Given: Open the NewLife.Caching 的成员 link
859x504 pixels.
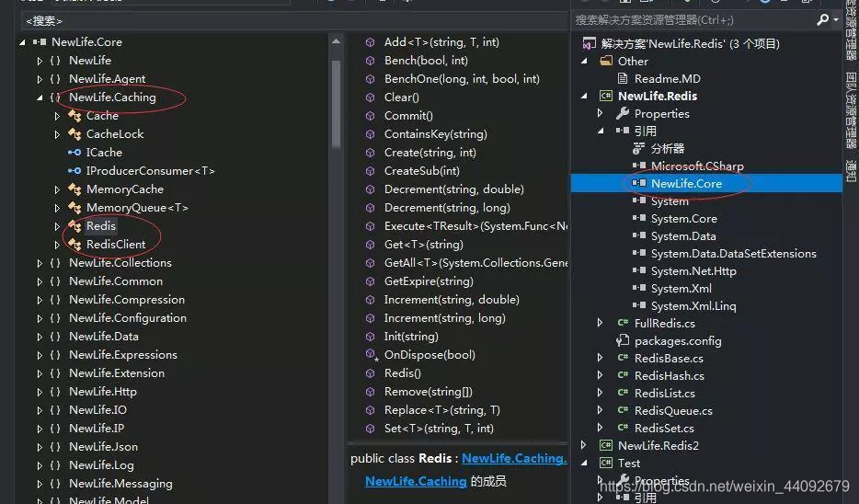Looking at the screenshot, I should 416,481.
